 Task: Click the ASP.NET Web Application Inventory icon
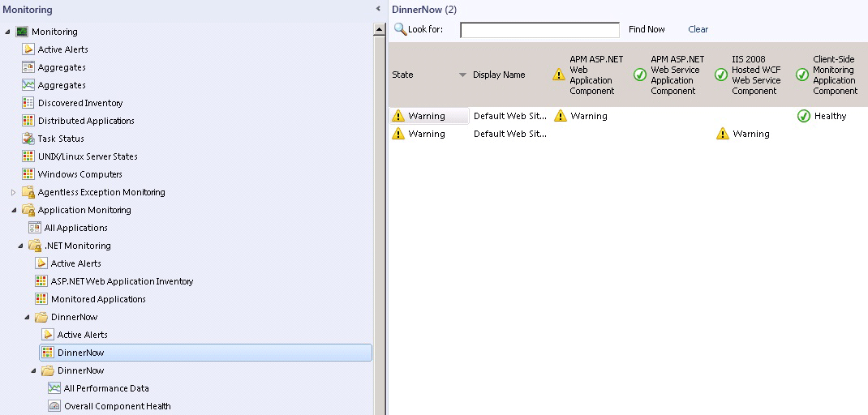(x=41, y=281)
